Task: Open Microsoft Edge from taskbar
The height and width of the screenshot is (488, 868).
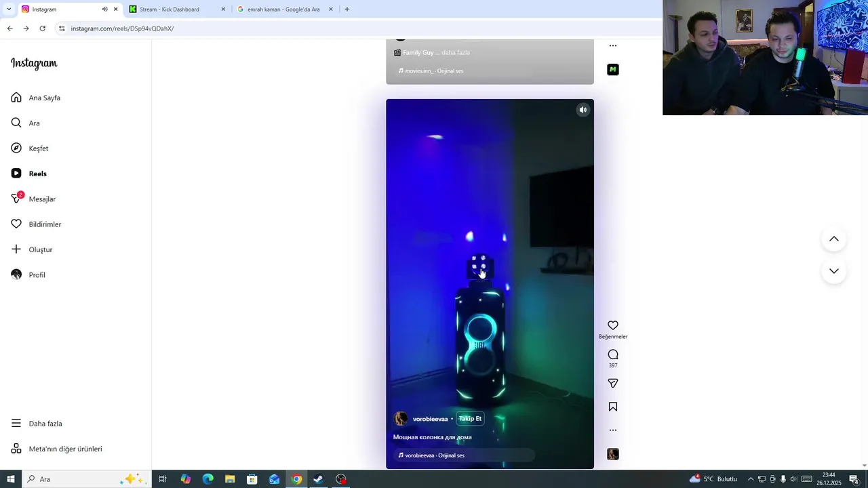Action: (208, 479)
